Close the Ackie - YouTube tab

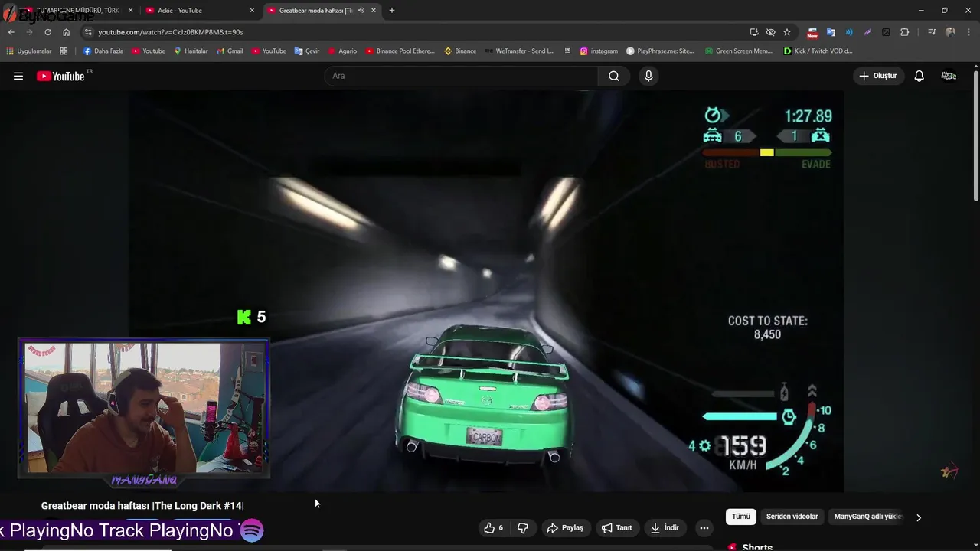252,11
